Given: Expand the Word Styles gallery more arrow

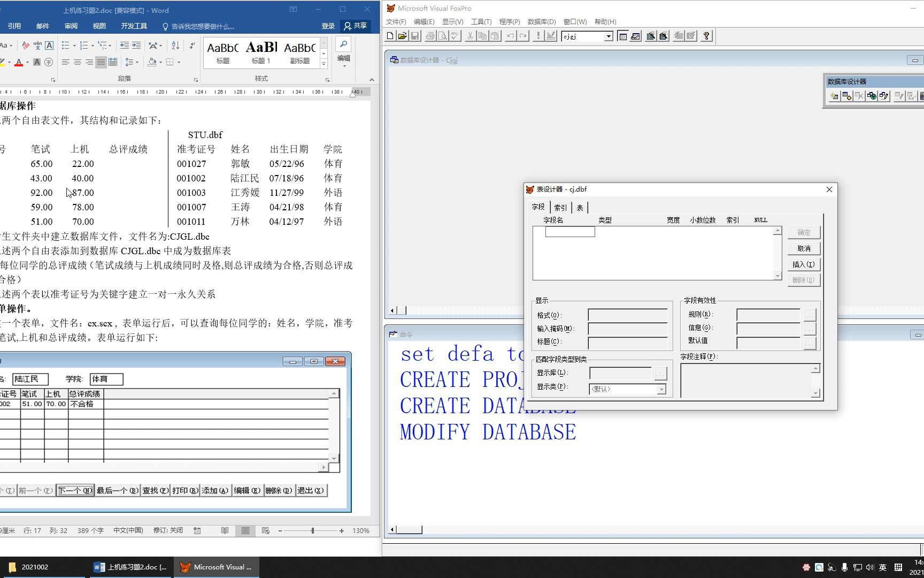Looking at the screenshot, I should click(x=324, y=64).
